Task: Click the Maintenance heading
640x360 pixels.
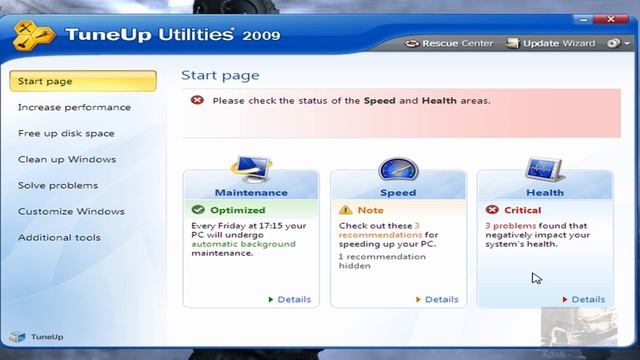Action: (251, 193)
